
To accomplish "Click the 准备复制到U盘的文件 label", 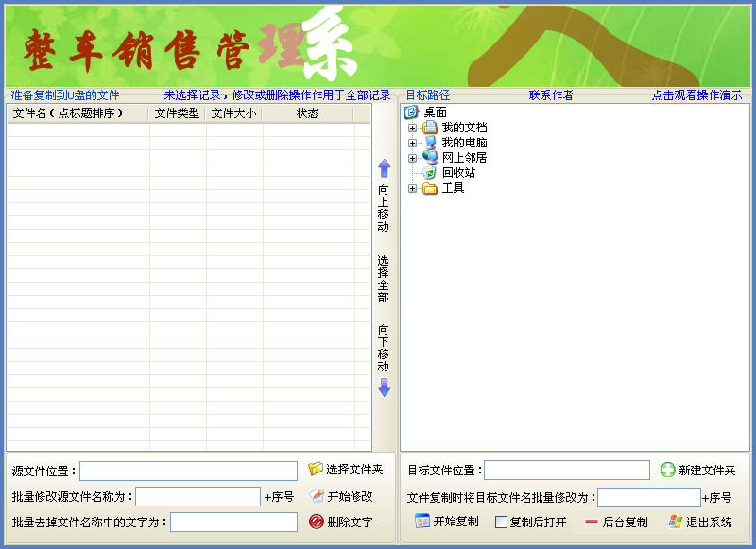I will click(x=65, y=94).
